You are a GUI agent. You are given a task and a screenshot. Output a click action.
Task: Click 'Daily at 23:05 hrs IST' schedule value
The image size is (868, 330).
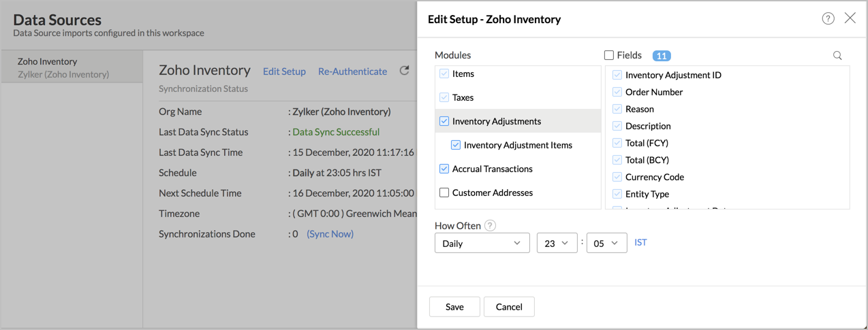point(337,173)
